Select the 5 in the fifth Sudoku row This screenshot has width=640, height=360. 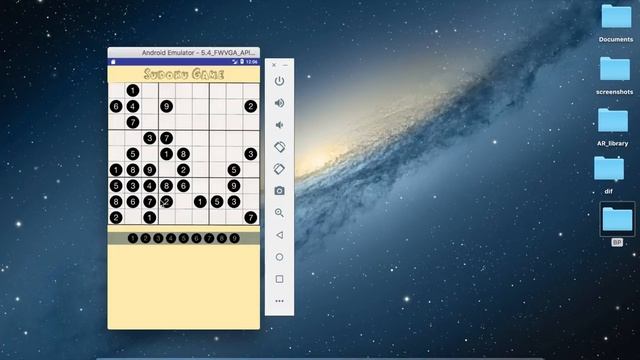click(x=133, y=154)
